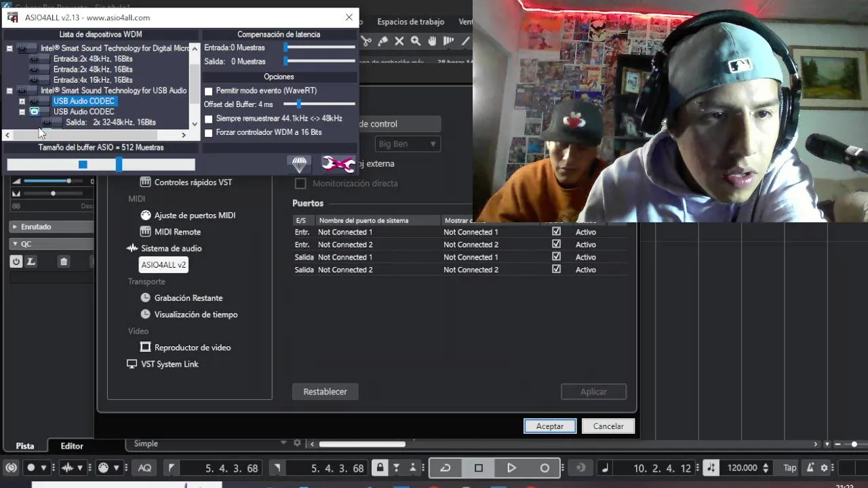The height and width of the screenshot is (488, 868).
Task: Click the Aplicar button
Action: coord(593,392)
